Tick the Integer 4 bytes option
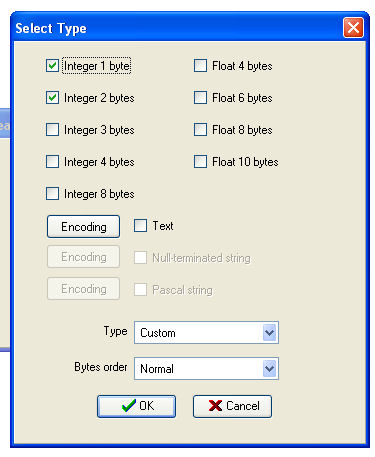The image size is (375, 457). pos(52,162)
